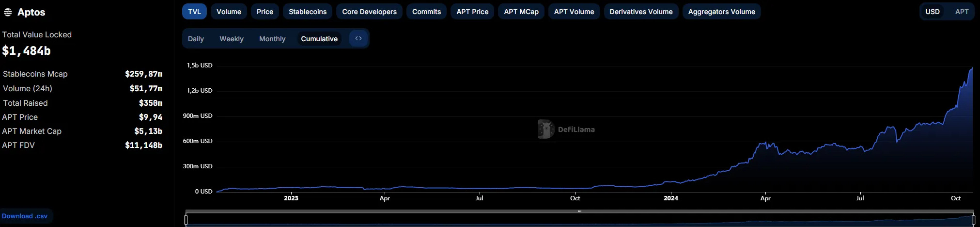This screenshot has height=227, width=980.
Task: Click the Total Raised value $350m
Action: 151,103
